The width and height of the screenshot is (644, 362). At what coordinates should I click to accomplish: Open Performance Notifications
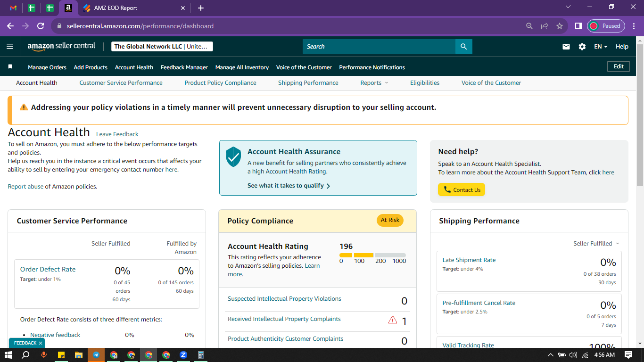coord(372,67)
